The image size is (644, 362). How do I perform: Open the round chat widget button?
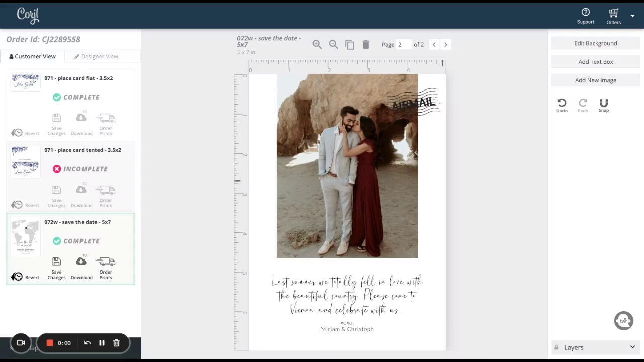coord(624,321)
